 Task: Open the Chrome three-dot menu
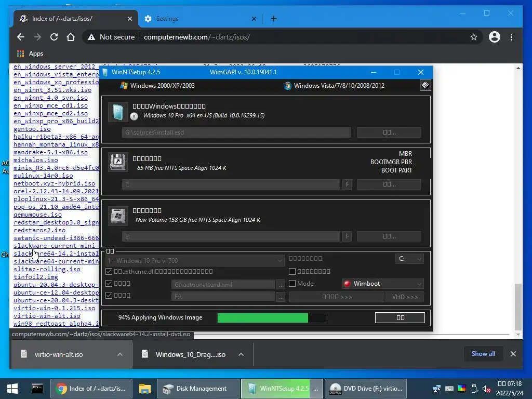coord(511,37)
